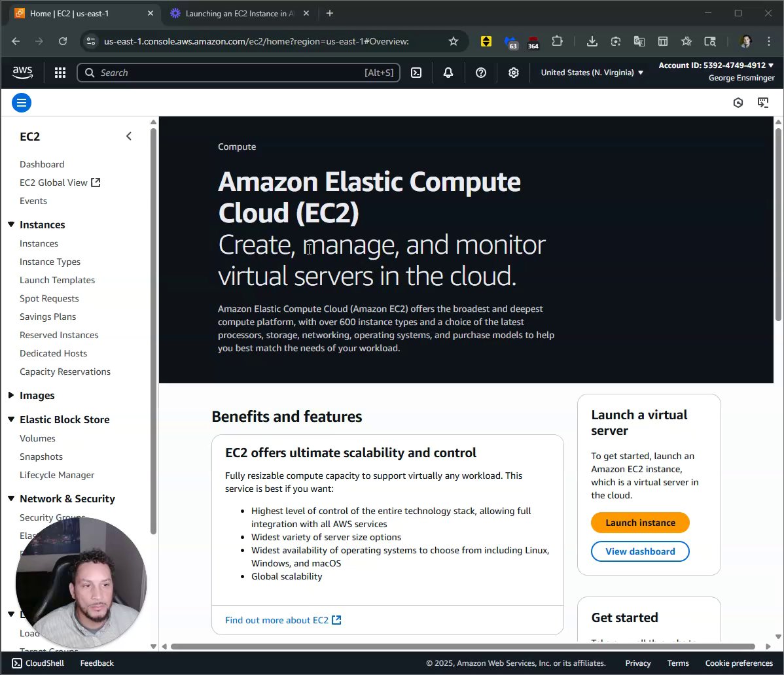Screen dimensions: 784x675
Task: Go to Instances list in sidebar
Action: click(x=39, y=243)
